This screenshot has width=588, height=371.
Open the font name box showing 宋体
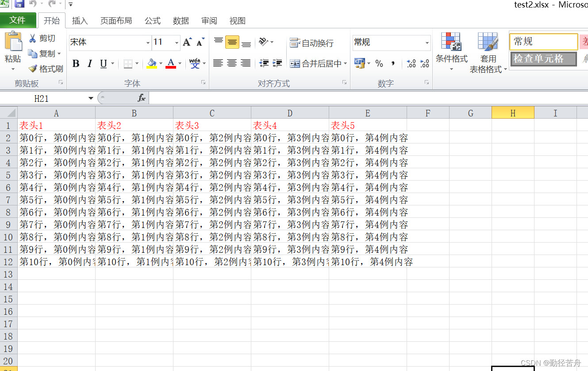click(110, 43)
